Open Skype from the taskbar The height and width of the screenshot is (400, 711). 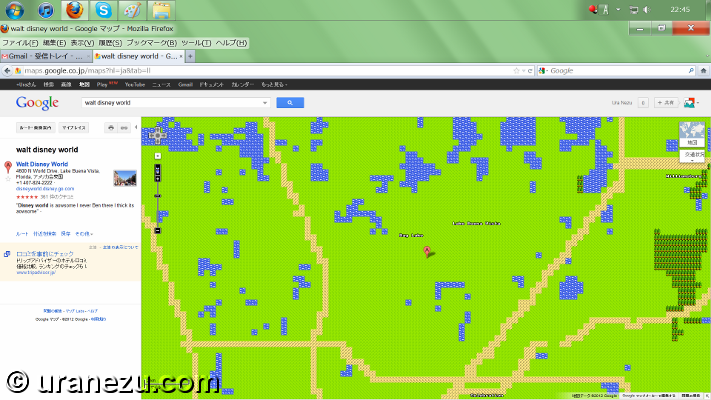coord(103,10)
